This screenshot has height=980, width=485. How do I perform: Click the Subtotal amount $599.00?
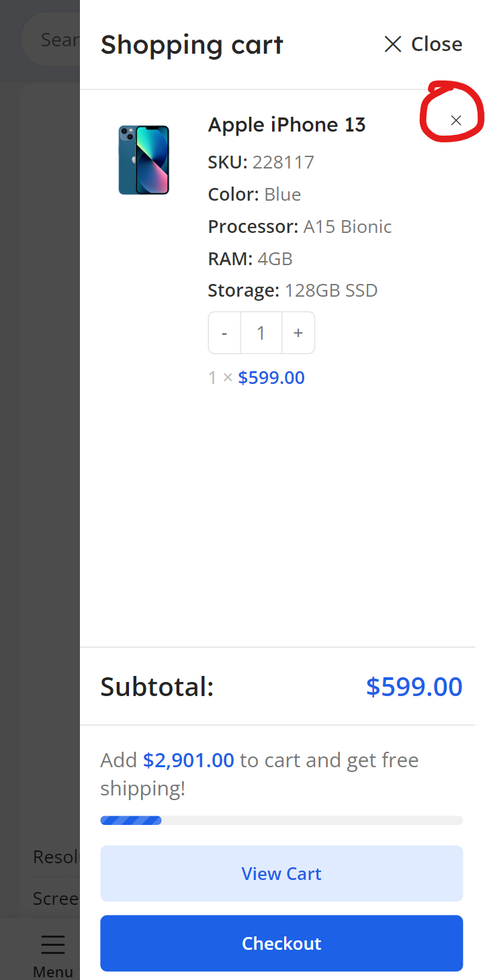(414, 687)
